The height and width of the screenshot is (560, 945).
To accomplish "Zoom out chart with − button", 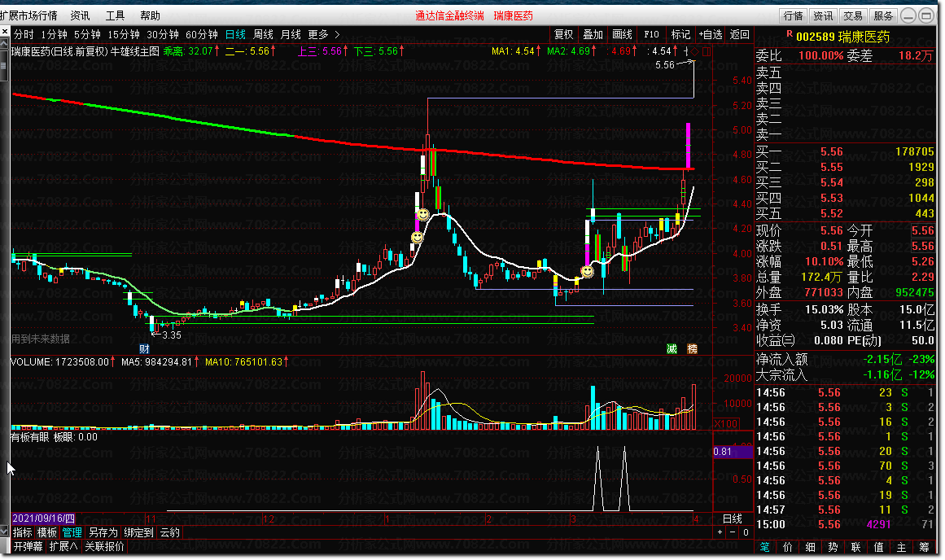I will point(733,532).
